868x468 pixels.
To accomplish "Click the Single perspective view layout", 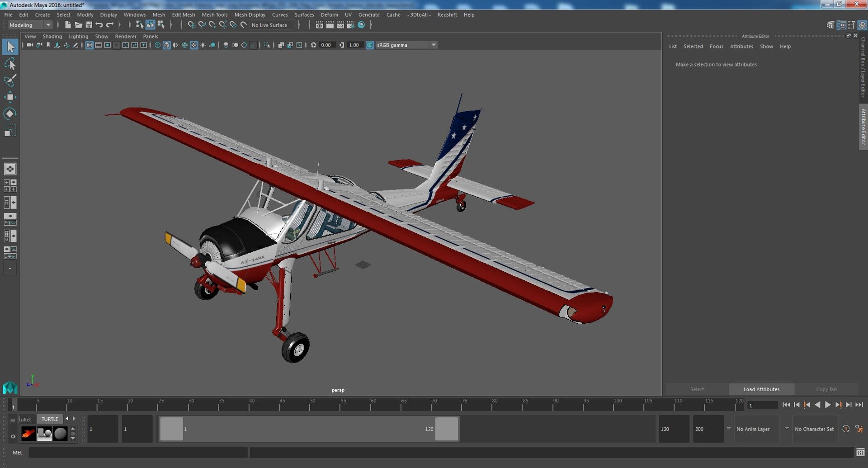I will point(10,169).
